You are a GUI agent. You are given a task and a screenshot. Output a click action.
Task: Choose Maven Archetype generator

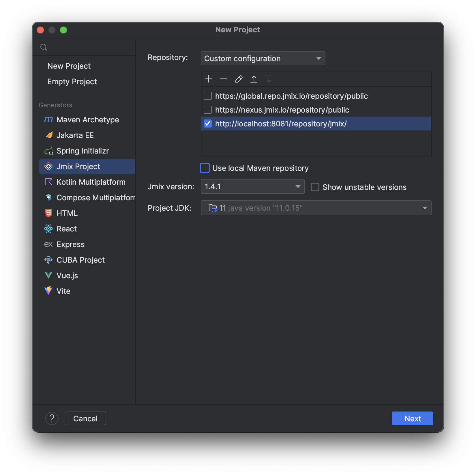coord(87,119)
